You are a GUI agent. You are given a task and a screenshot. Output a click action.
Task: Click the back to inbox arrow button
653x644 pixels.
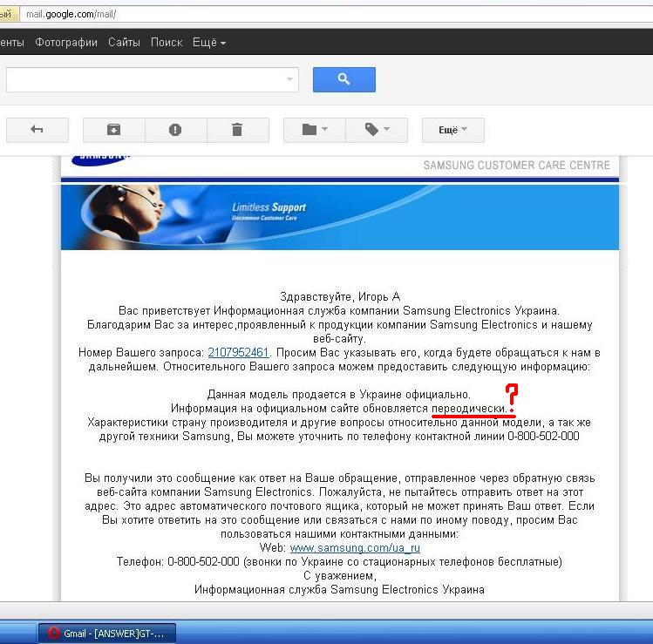(x=37, y=130)
